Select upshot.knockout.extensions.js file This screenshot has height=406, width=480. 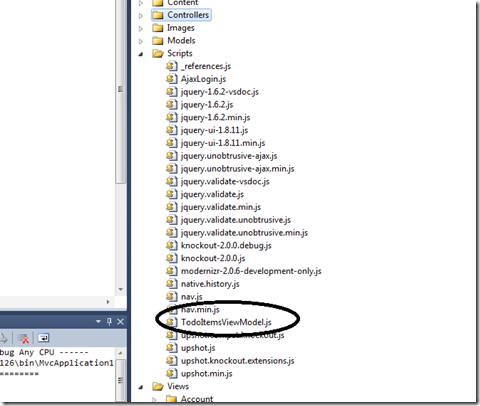(238, 361)
